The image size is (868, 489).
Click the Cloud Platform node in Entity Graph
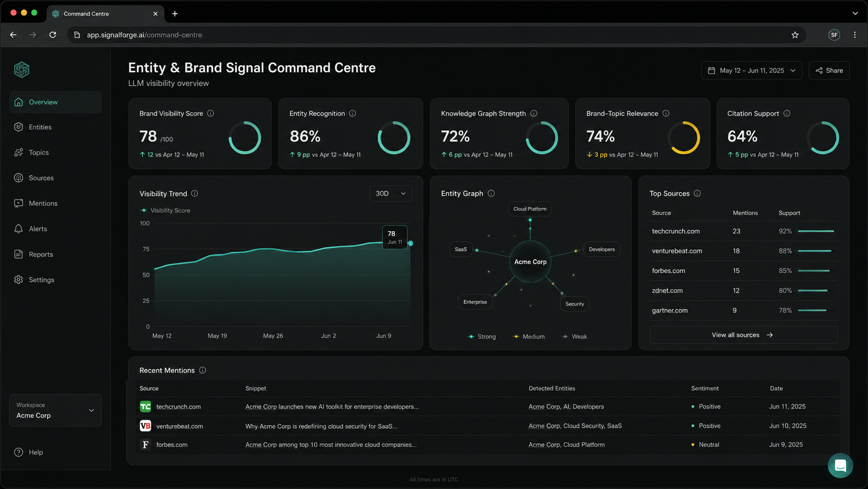530,209
